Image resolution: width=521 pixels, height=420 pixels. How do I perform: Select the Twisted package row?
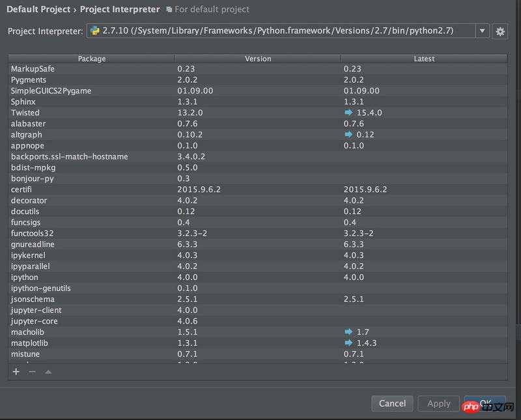[258, 113]
